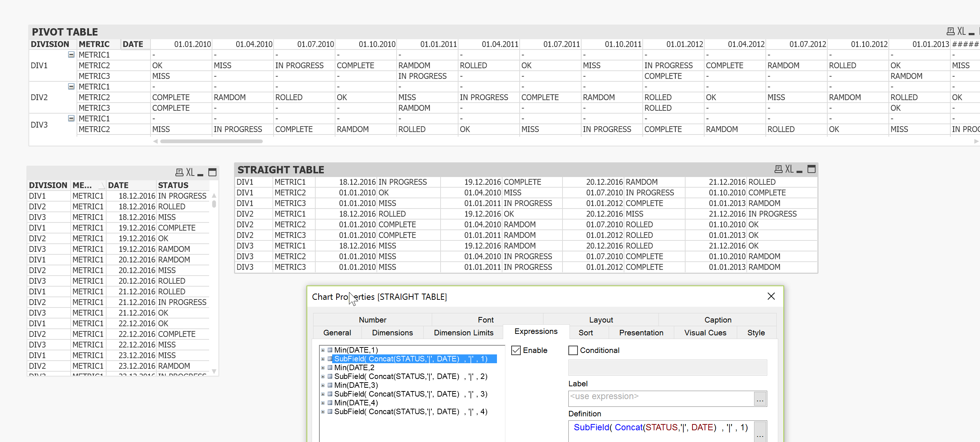Select SubField expression ending in 3
This screenshot has height=442, width=980.
pos(410,394)
